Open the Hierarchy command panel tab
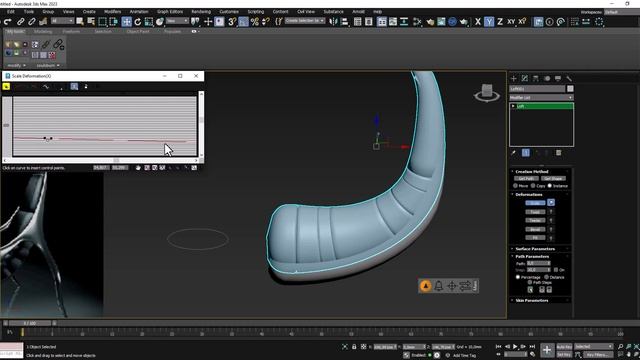This screenshot has height=360, width=640. point(536,78)
